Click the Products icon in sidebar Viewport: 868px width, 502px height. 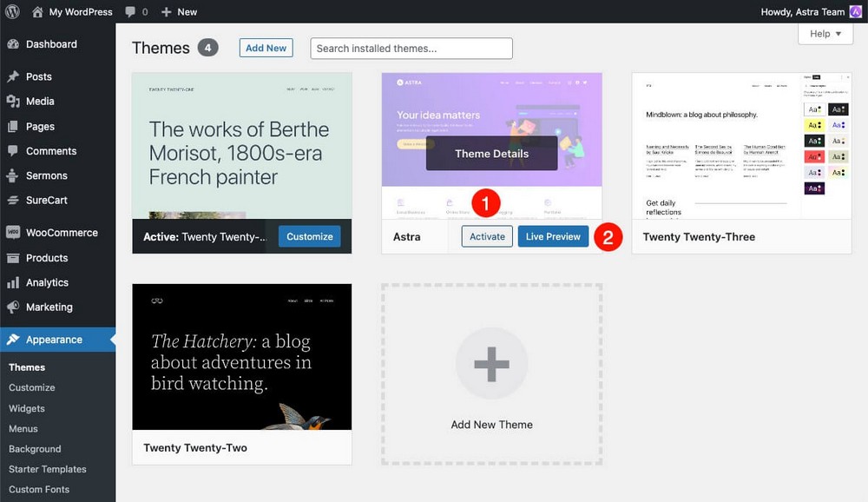(13, 258)
